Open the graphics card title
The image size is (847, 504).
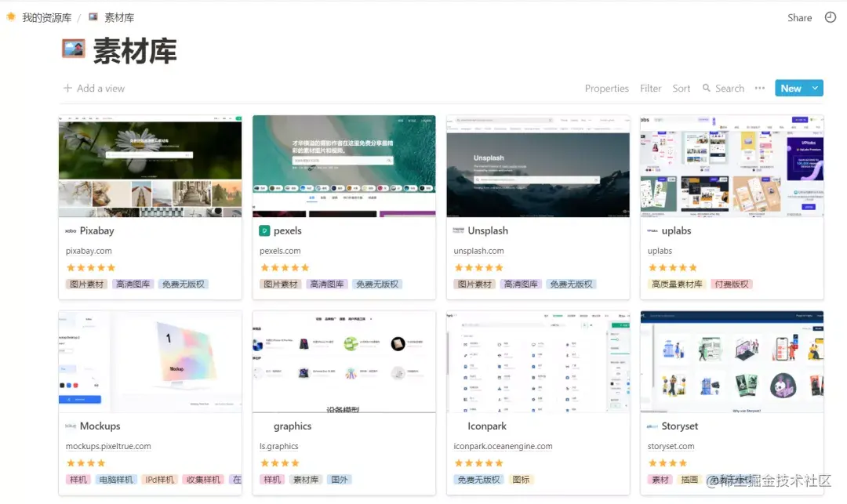pyautogui.click(x=293, y=426)
